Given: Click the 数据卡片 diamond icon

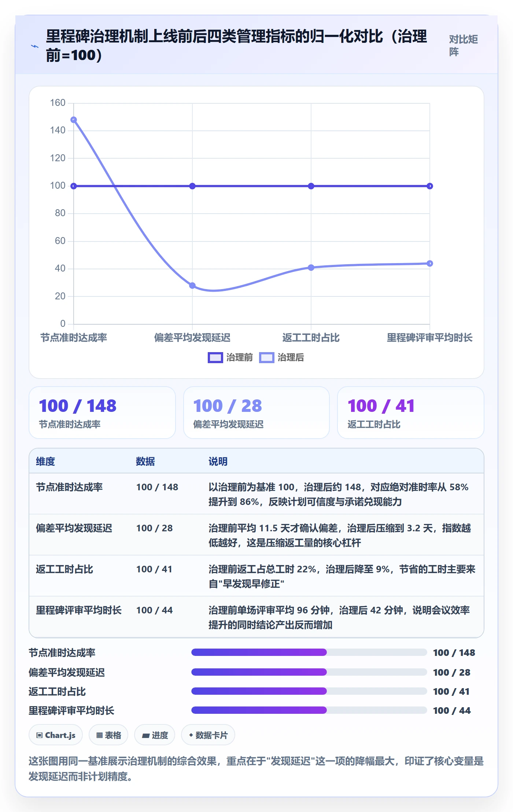Looking at the screenshot, I should point(191,735).
